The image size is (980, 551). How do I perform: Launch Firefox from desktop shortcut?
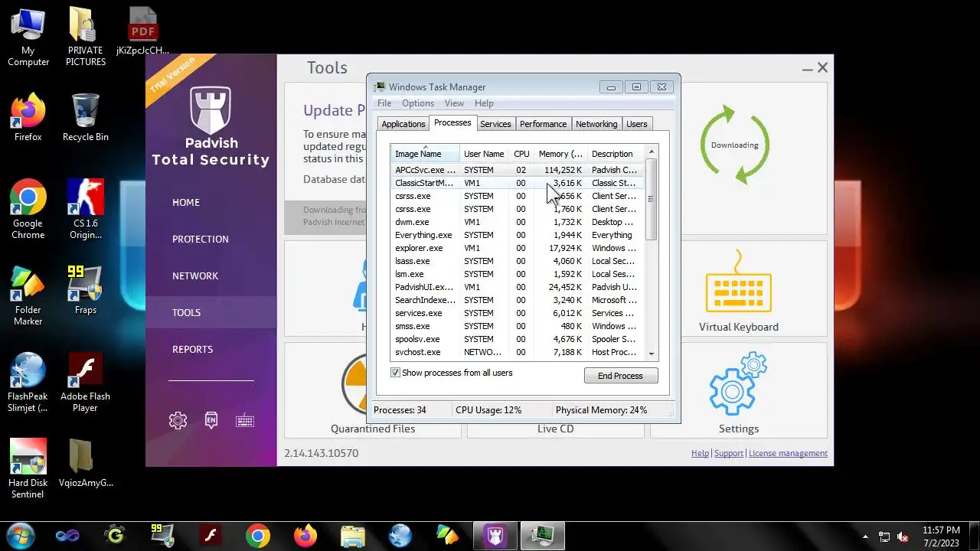(28, 117)
